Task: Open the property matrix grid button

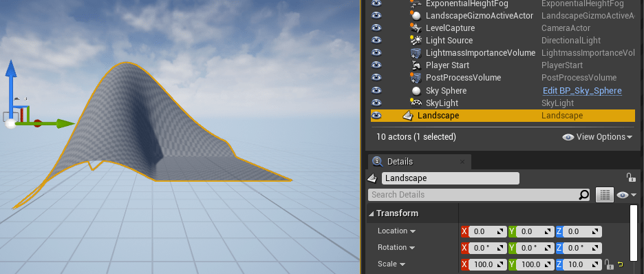Action: [605, 195]
